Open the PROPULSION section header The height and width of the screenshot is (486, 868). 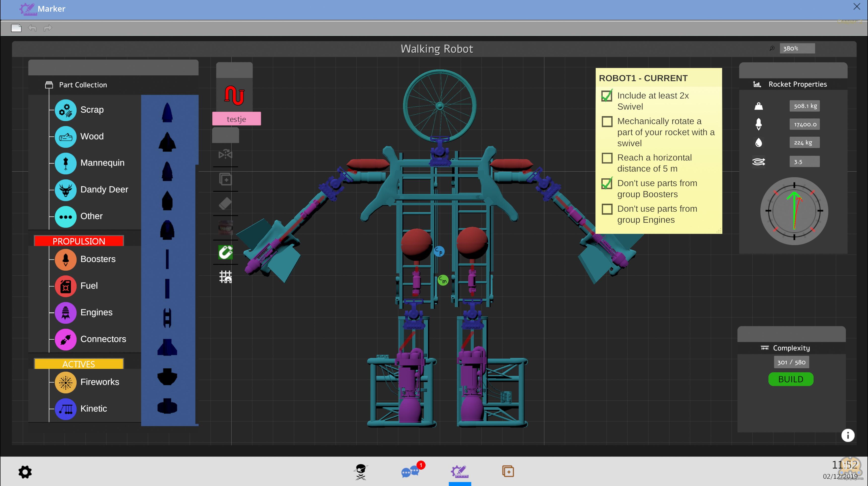tap(79, 241)
